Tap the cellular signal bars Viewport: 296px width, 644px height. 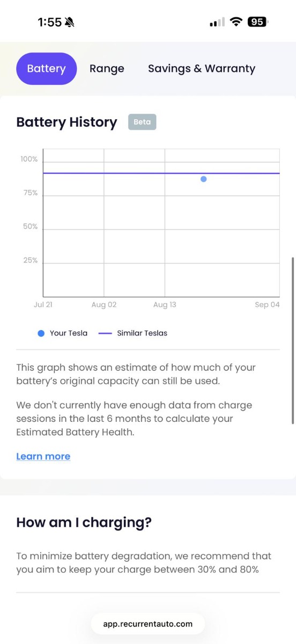coord(217,23)
